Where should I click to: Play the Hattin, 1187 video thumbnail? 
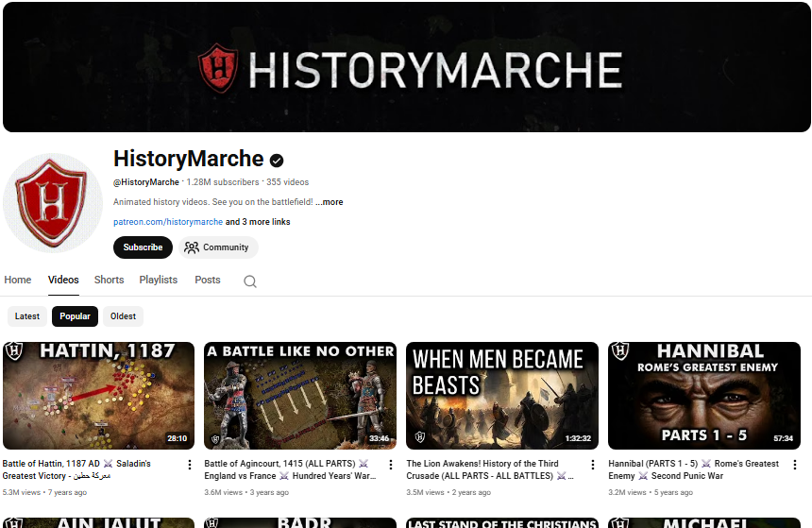pyautogui.click(x=98, y=396)
